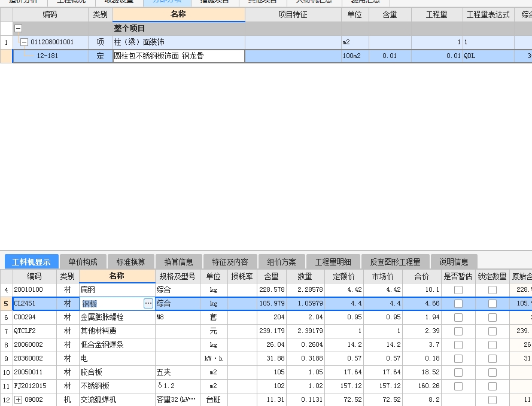Click the 定额价 column header

pos(344,276)
